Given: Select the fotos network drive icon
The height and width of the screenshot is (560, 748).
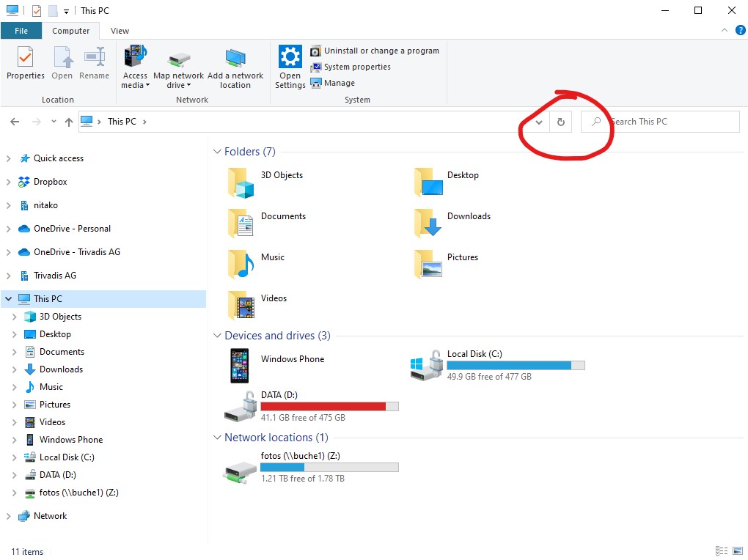Looking at the screenshot, I should pyautogui.click(x=240, y=472).
